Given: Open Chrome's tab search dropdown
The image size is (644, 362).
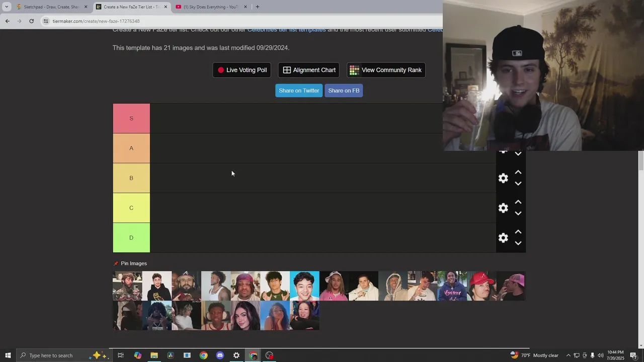Looking at the screenshot, I should coord(7,7).
